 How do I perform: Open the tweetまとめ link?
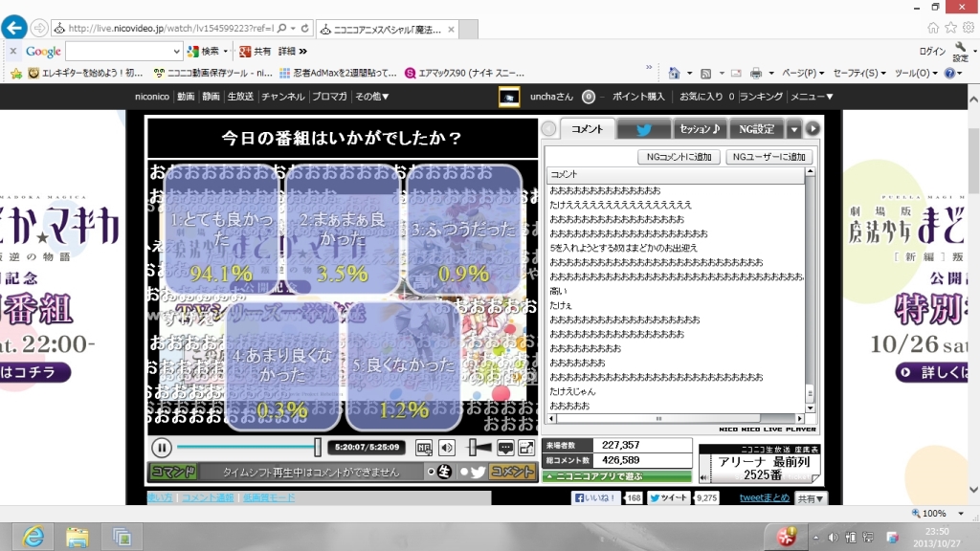(765, 497)
